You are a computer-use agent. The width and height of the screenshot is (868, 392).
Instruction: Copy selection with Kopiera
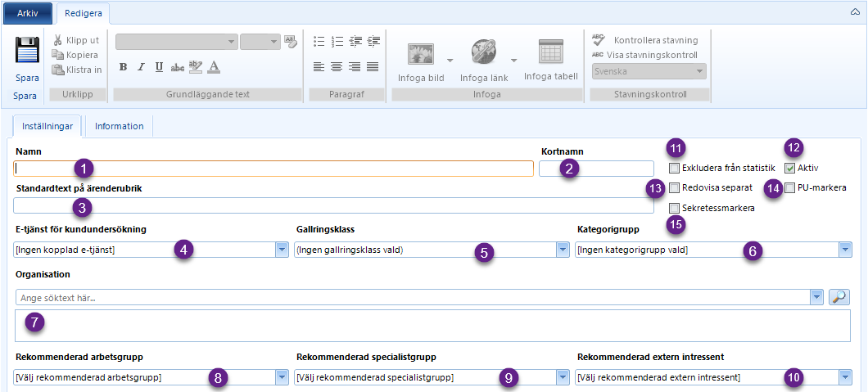coord(75,55)
